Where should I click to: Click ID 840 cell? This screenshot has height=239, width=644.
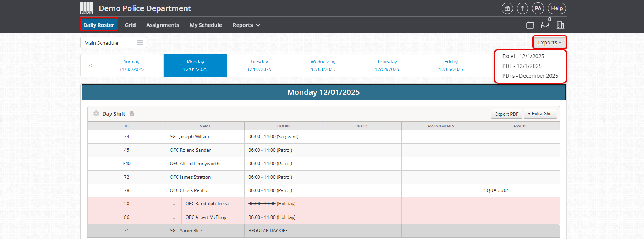(126, 164)
